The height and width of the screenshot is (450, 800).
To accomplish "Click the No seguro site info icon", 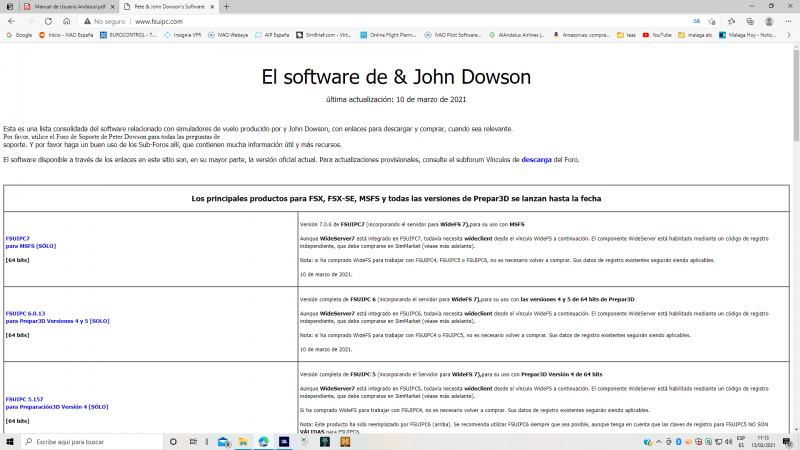I will (105, 21).
